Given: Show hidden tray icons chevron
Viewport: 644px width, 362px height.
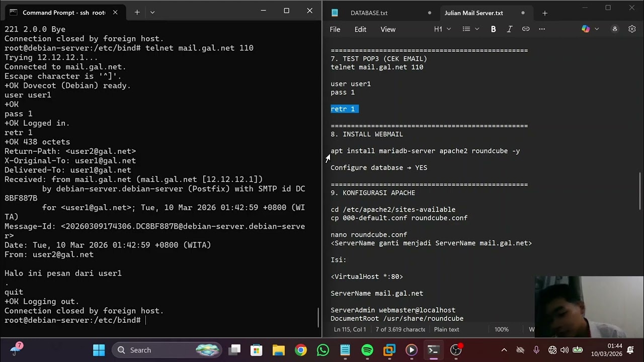Looking at the screenshot, I should (x=504, y=350).
